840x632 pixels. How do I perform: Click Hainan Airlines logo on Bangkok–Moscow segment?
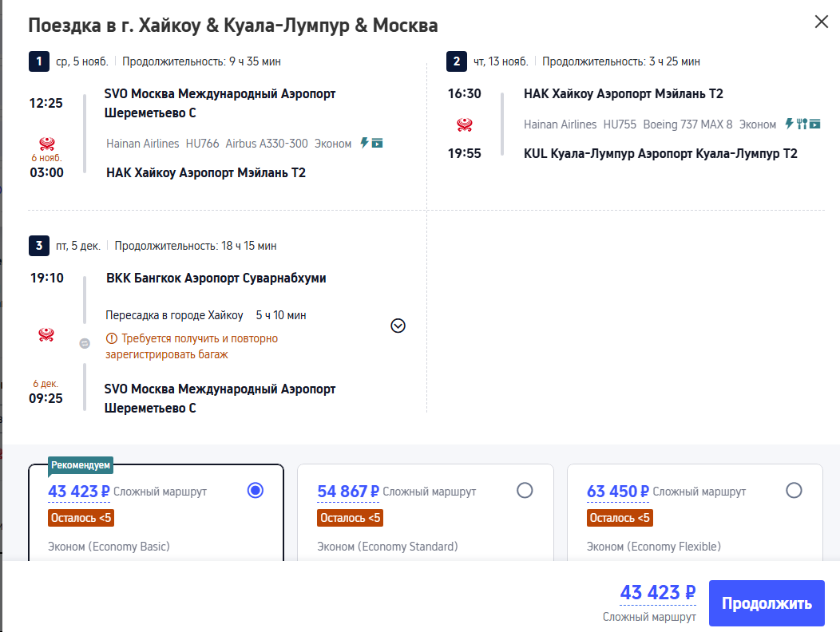tap(46, 334)
